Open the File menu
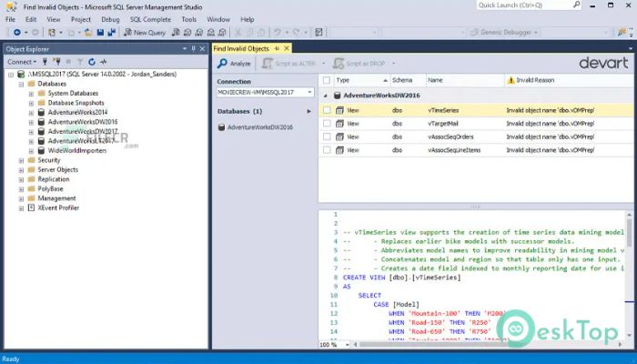637x364 pixels. pyautogui.click(x=10, y=19)
